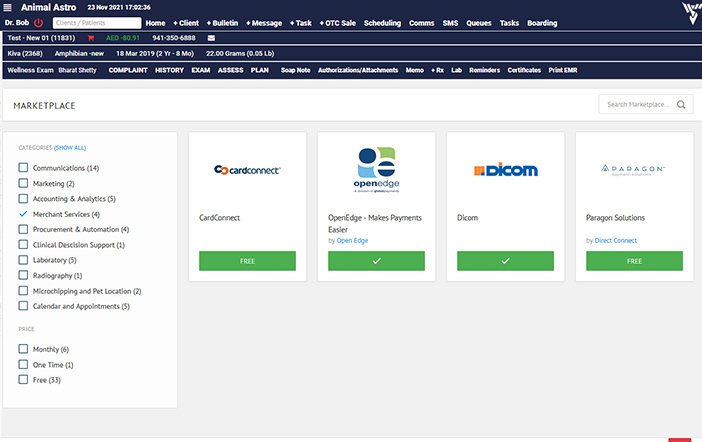Click the Dicom logo
This screenshot has width=702, height=442.
coord(506,170)
